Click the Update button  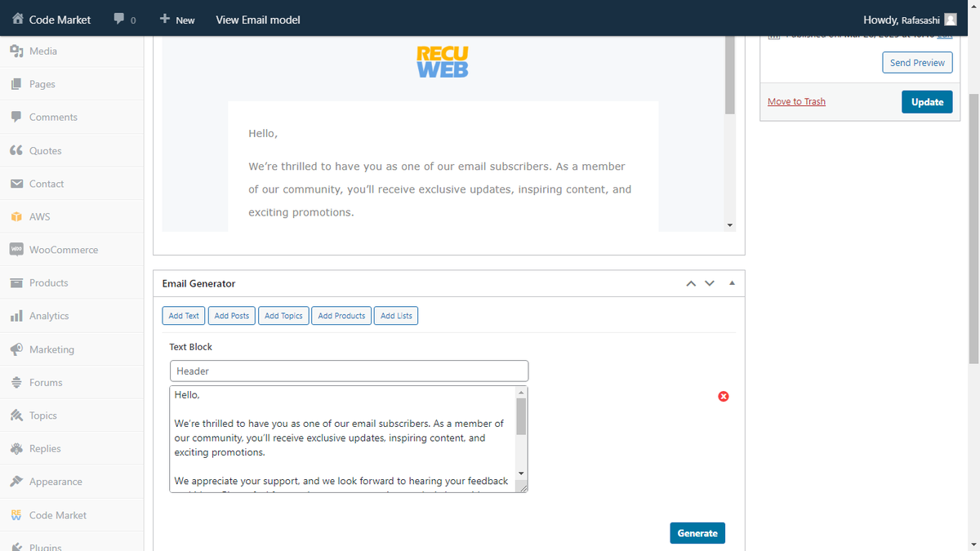(x=927, y=101)
